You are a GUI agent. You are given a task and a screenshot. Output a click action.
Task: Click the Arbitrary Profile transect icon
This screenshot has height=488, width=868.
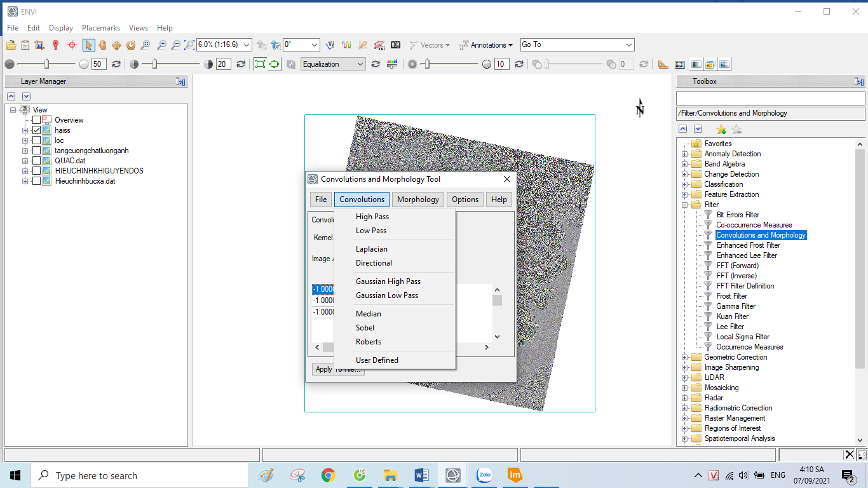(363, 45)
